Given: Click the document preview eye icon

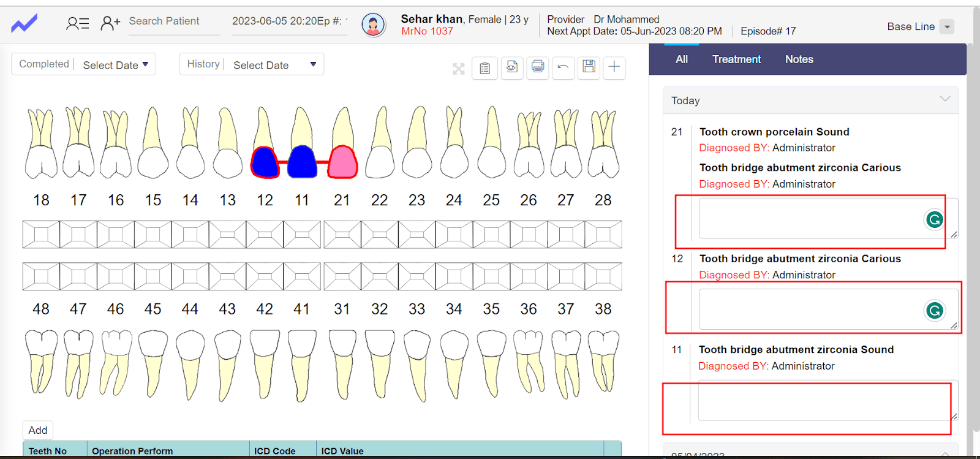Looking at the screenshot, I should [512, 67].
